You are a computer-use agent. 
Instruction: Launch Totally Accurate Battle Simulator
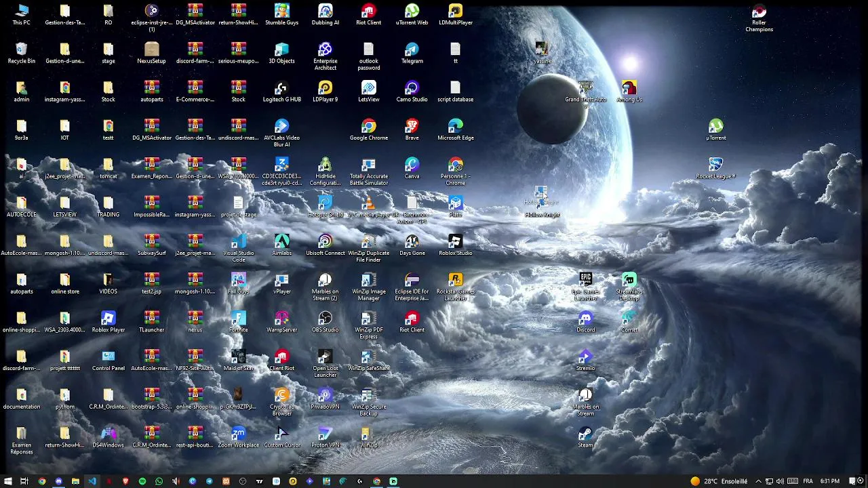[x=368, y=171]
